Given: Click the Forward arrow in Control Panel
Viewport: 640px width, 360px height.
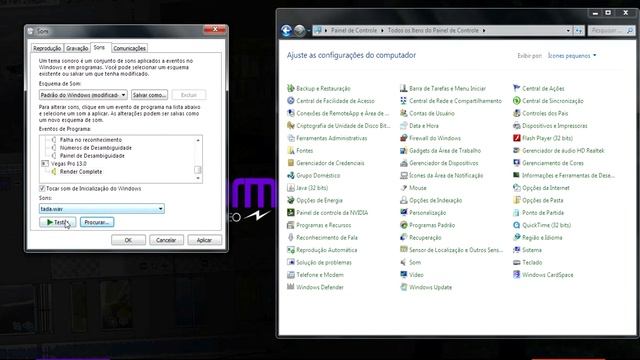Looking at the screenshot, I should pyautogui.click(x=300, y=31).
